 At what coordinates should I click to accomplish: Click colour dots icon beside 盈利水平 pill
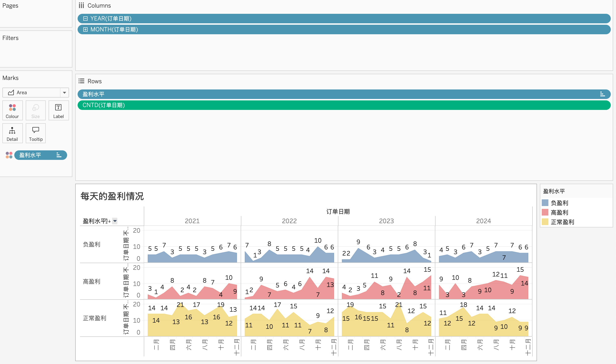9,155
